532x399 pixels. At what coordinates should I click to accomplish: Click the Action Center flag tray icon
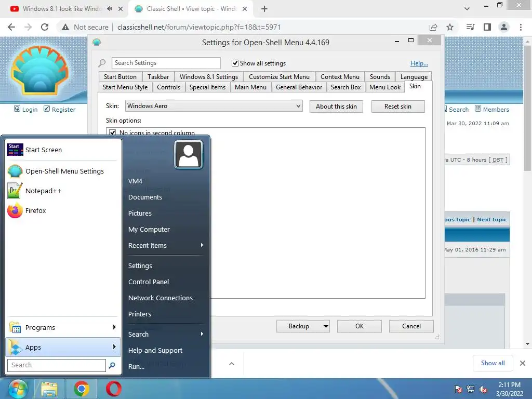458,389
